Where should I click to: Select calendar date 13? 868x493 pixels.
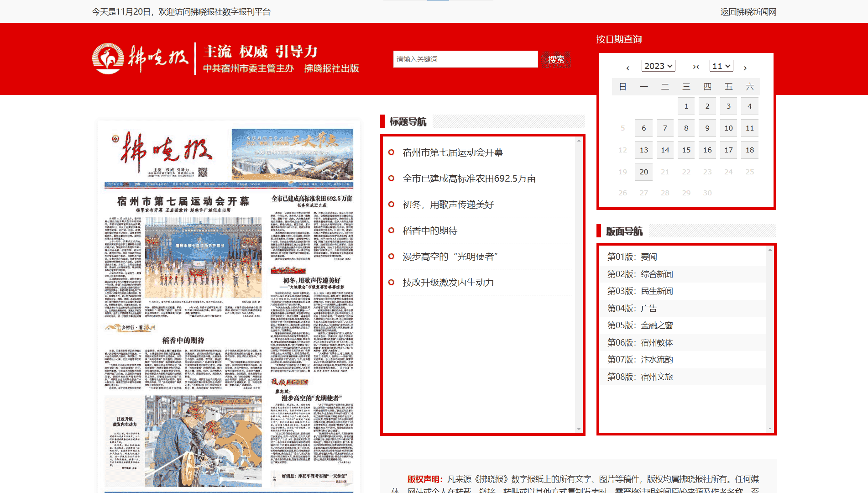(x=643, y=150)
